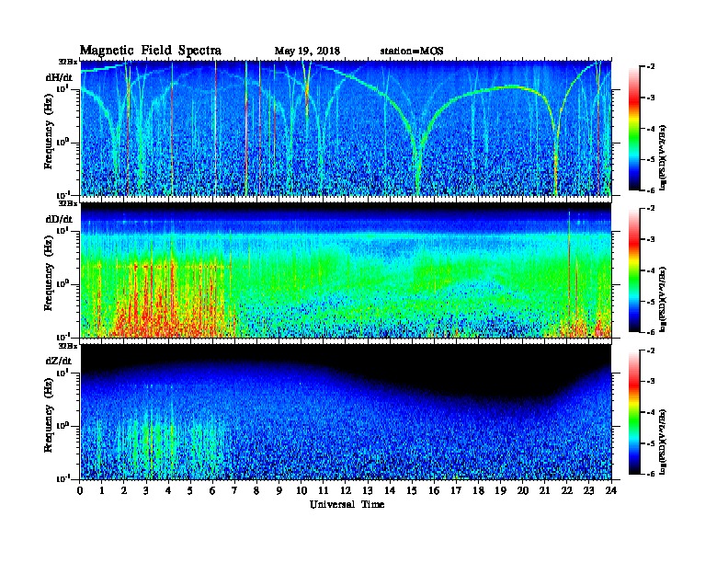Click the dD/dt panel color bar
Viewport: 728px width, 563px height.
[x=634, y=270]
